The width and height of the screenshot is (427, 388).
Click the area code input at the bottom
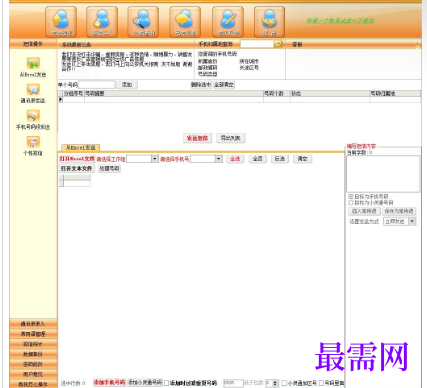233,383
